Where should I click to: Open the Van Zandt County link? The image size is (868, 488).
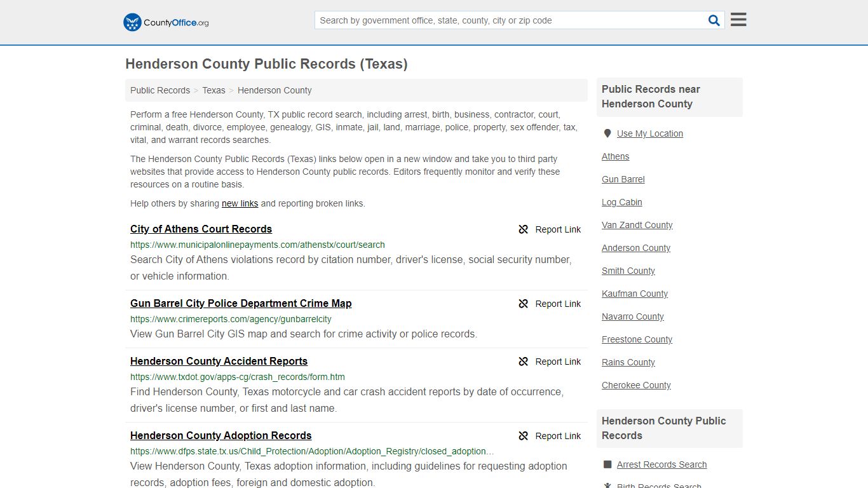(x=637, y=225)
